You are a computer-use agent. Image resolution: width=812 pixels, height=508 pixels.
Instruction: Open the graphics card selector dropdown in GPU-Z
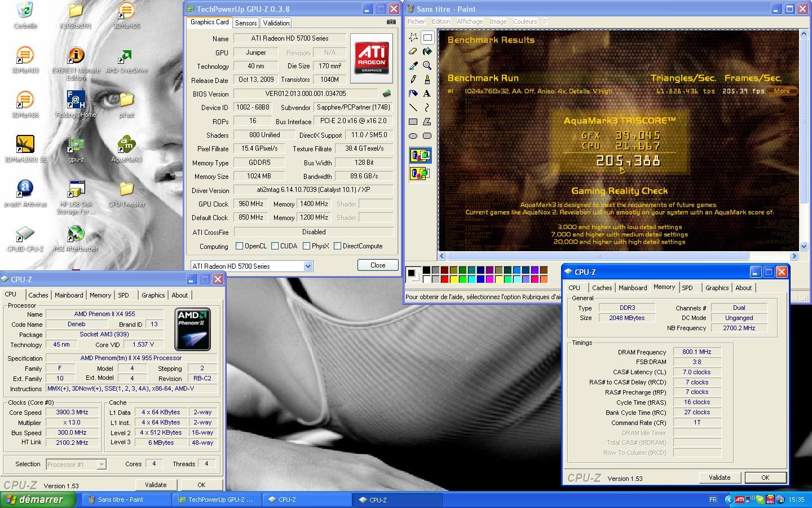[x=308, y=266]
